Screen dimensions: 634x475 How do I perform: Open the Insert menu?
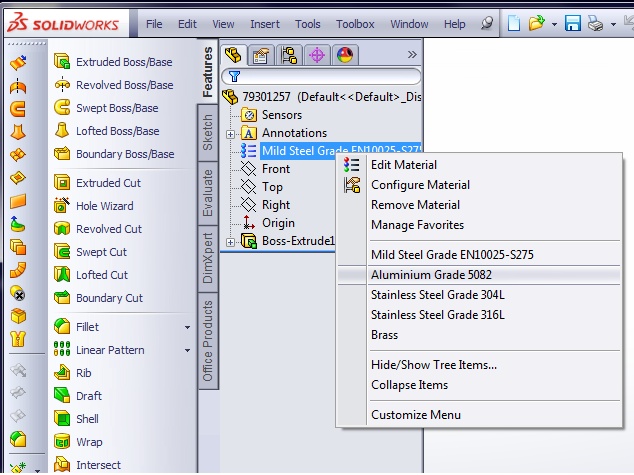point(265,24)
